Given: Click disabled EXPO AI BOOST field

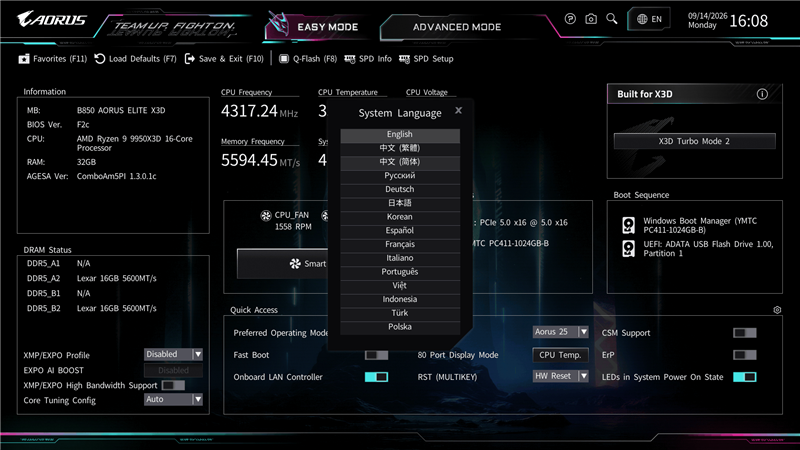Looking at the screenshot, I should coord(173,370).
